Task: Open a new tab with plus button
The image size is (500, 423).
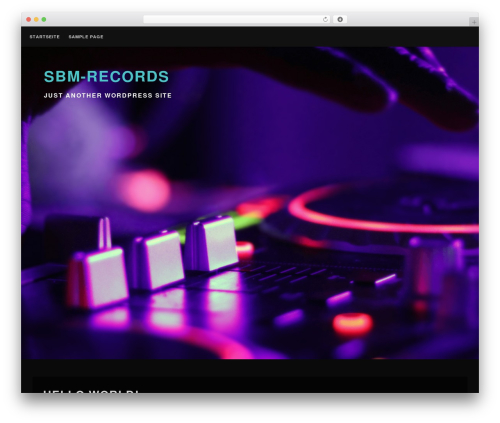Action: (x=474, y=22)
